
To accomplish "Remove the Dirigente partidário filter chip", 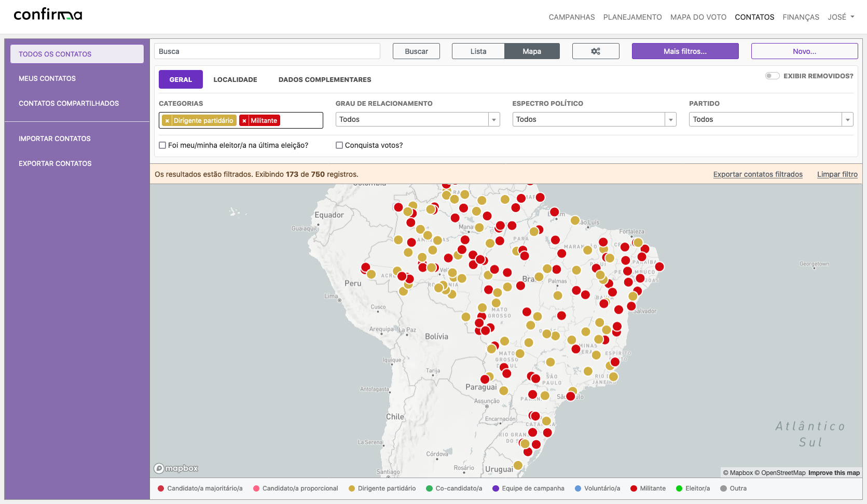I will click(167, 120).
